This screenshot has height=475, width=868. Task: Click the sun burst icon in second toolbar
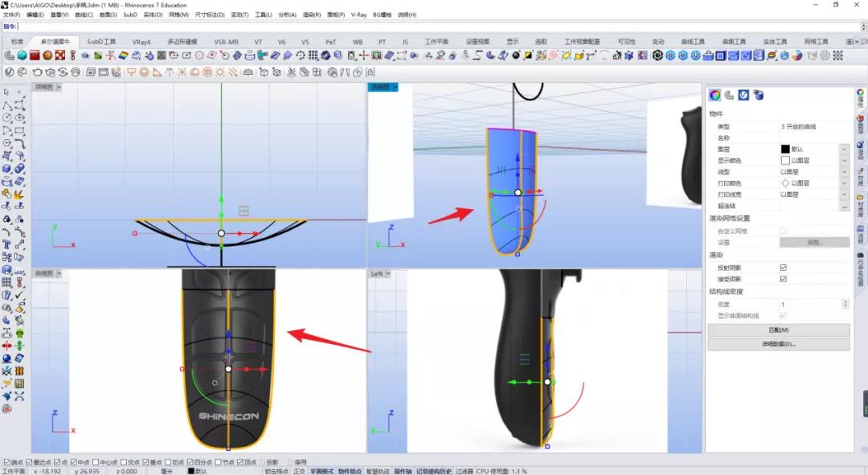pyautogui.click(x=220, y=72)
